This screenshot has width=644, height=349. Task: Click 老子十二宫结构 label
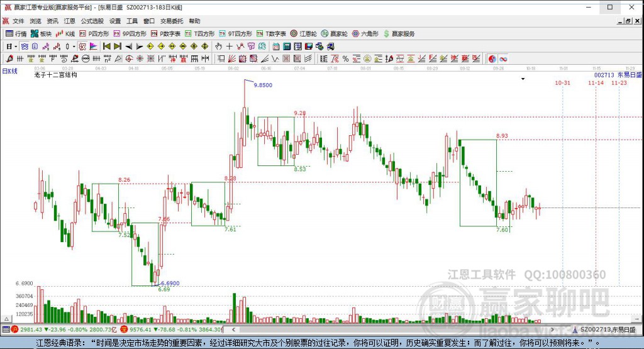click(55, 75)
